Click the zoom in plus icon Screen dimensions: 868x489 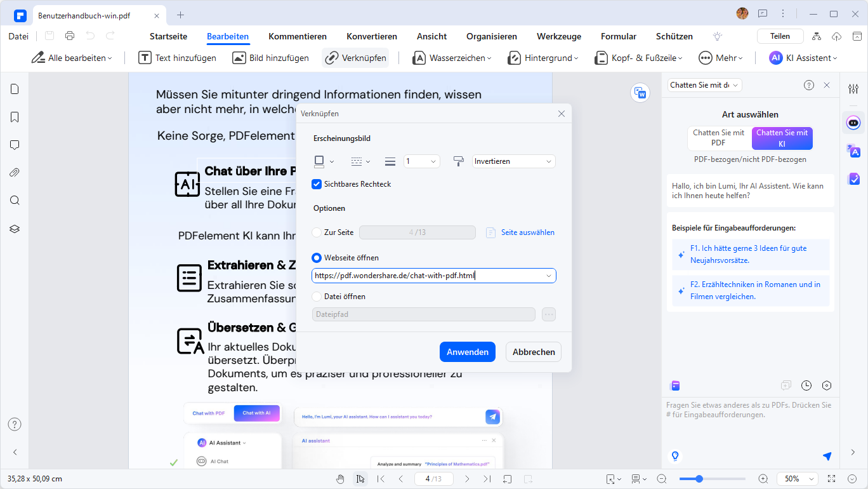pos(763,479)
